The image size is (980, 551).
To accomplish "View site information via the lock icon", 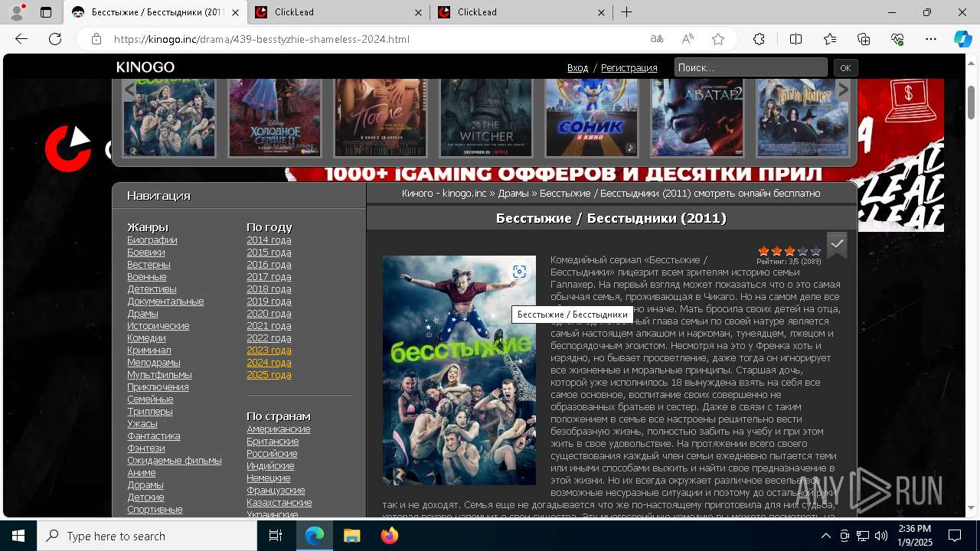I will [96, 39].
